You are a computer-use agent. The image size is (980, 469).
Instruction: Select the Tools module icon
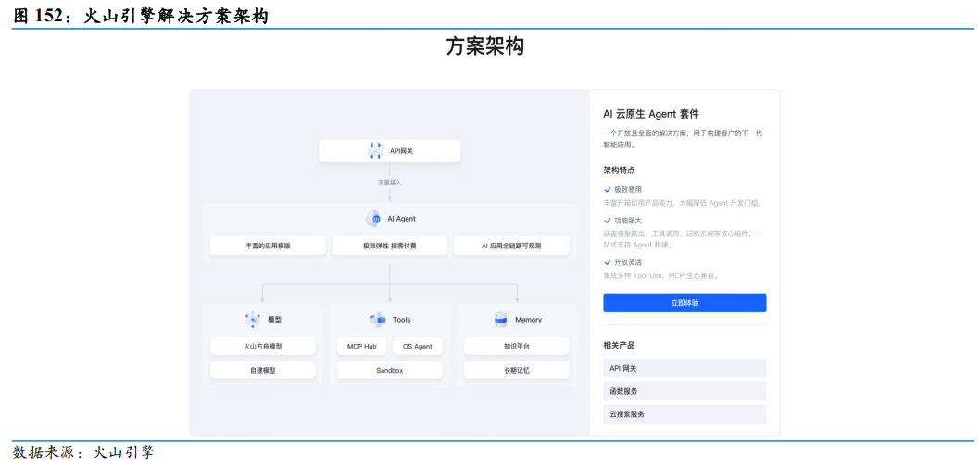378,320
